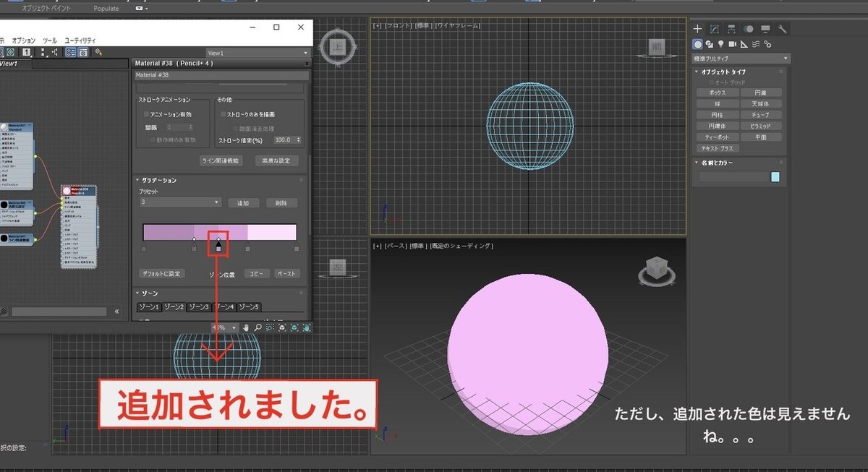Activate the Pan hand tool in material editor

(246, 327)
